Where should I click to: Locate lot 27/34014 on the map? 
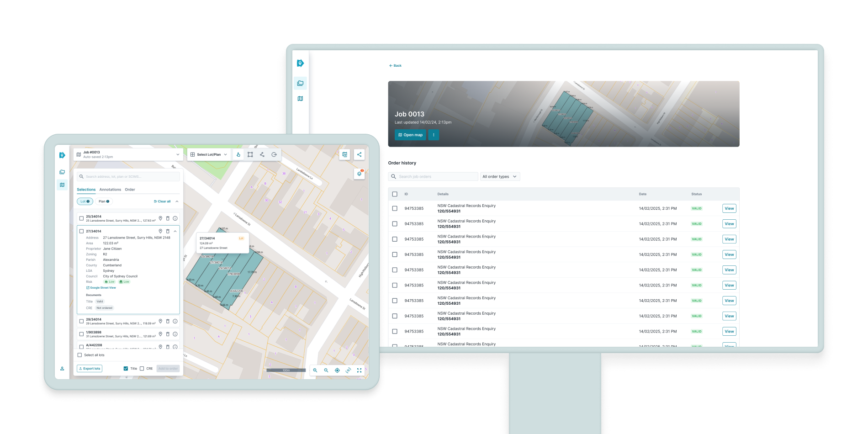(160, 231)
